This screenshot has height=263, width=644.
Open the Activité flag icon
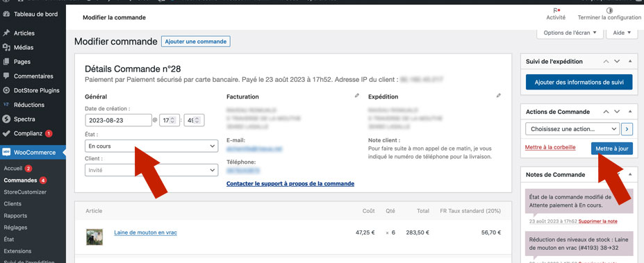click(x=556, y=10)
